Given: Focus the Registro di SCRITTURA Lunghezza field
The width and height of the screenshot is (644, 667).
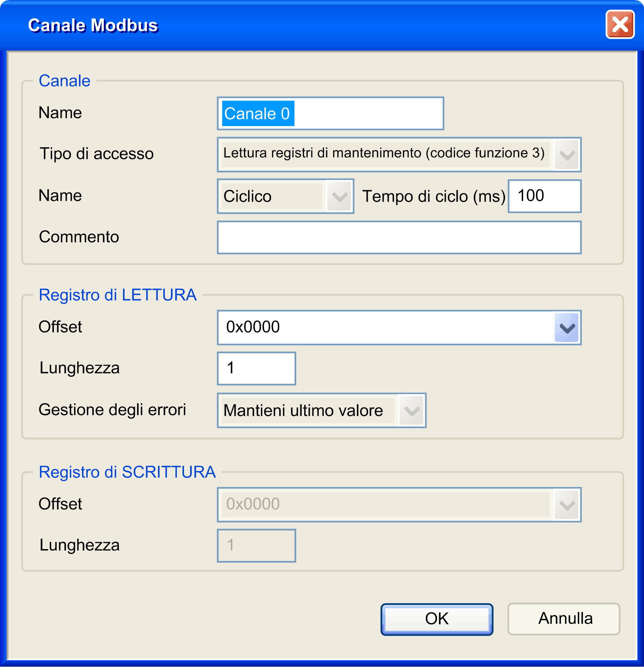Looking at the screenshot, I should (x=256, y=545).
